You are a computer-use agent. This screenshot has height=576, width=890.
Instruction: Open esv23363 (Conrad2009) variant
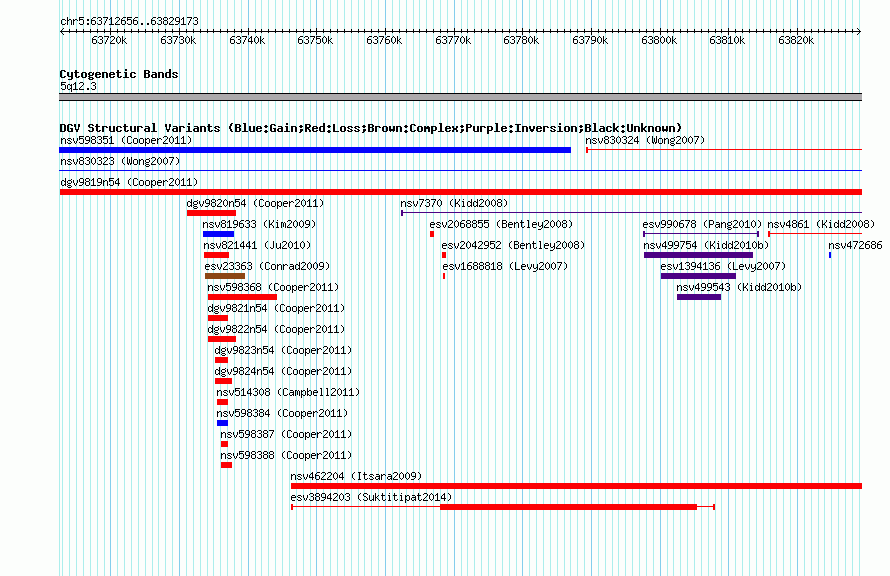(267, 266)
